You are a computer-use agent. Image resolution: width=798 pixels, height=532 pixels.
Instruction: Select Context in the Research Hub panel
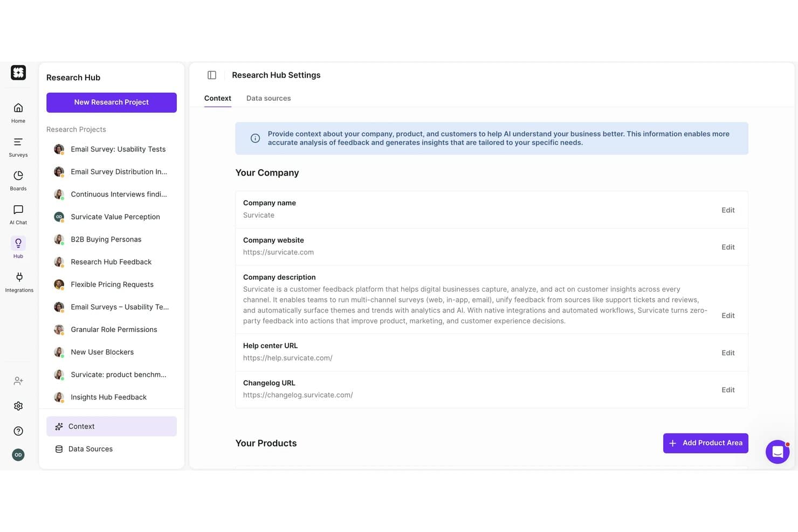(112, 426)
